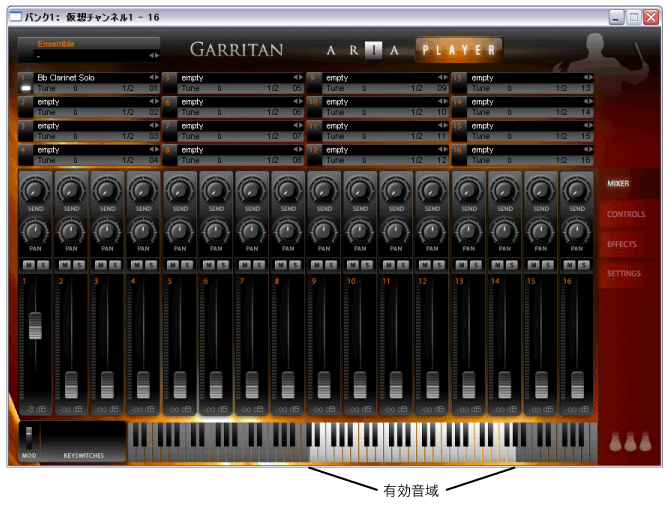
Task: Click slot 16 MIDI channel 16 field
Action: (586, 160)
